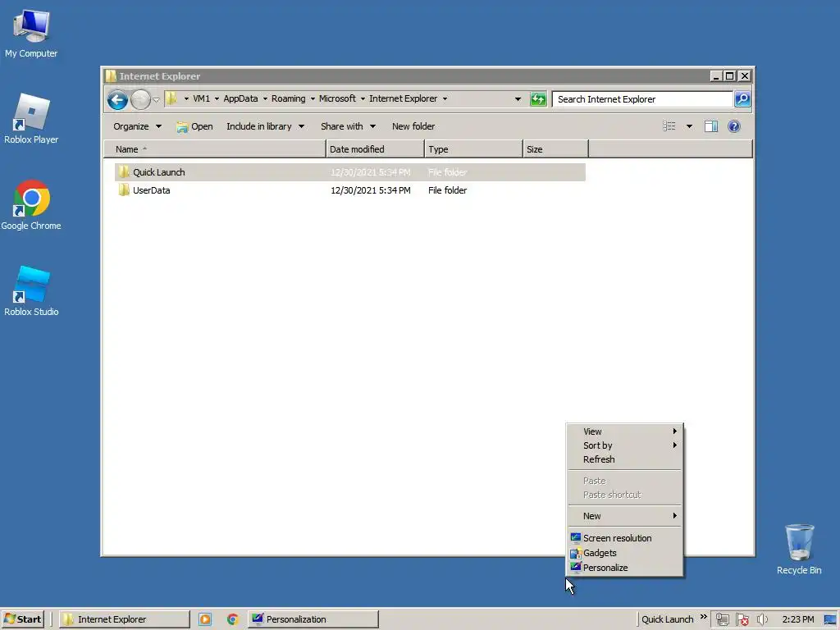This screenshot has height=630, width=840.
Task: Expand the Include in library dropdown
Action: pos(265,126)
